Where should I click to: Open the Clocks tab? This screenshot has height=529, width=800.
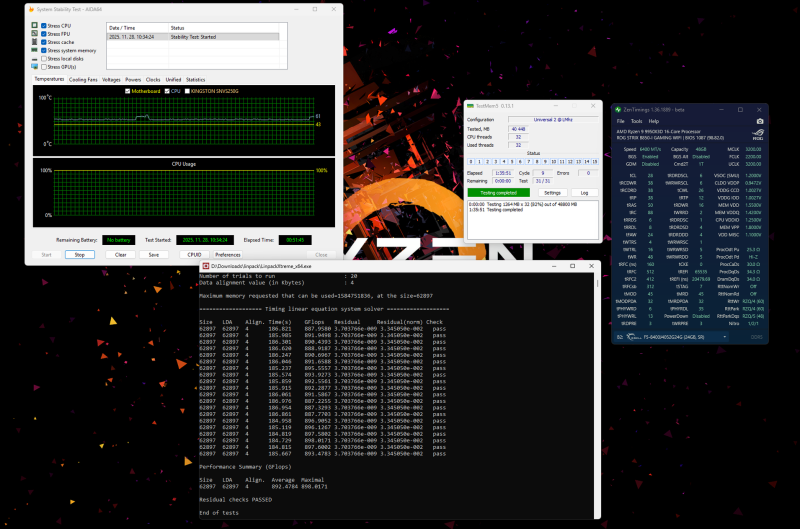point(153,80)
